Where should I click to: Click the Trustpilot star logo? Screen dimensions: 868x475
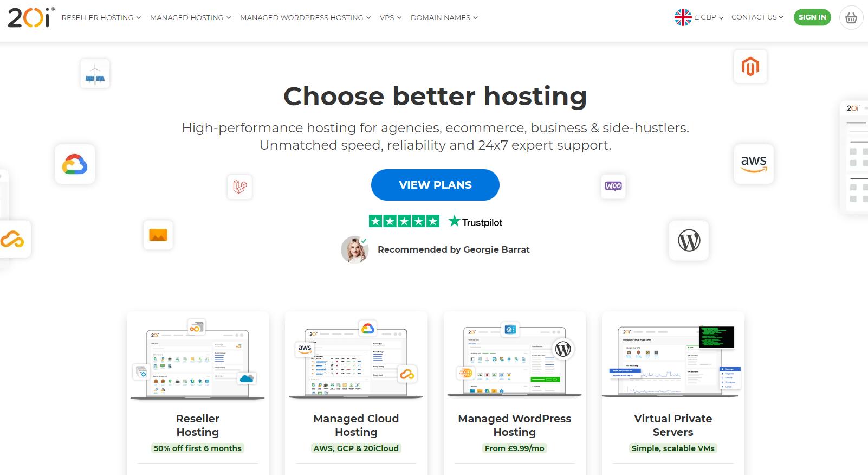[475, 222]
